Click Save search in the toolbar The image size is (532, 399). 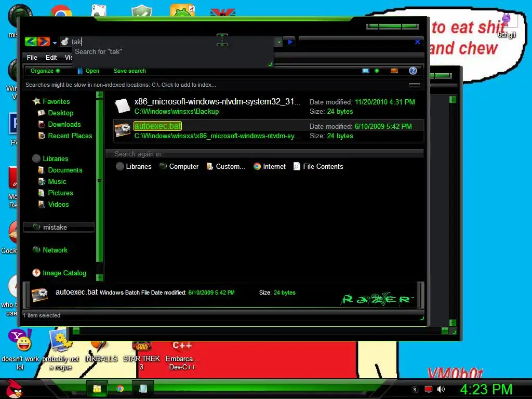[x=129, y=71]
